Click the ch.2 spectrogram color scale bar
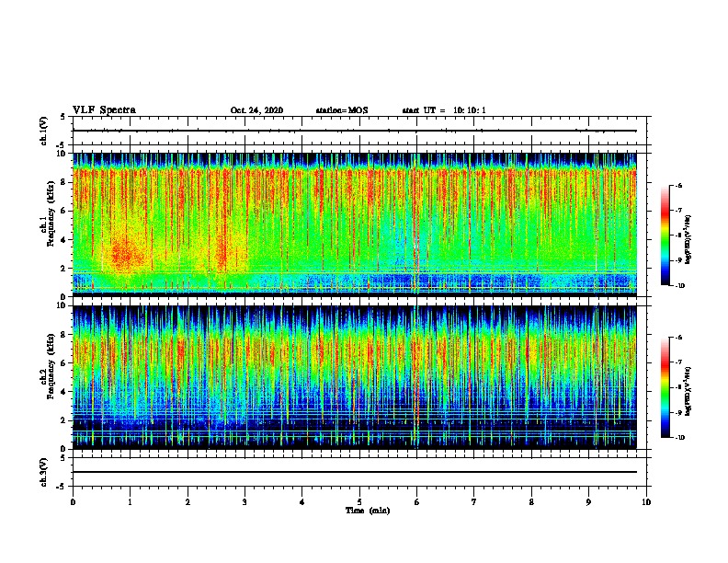 [x=665, y=387]
